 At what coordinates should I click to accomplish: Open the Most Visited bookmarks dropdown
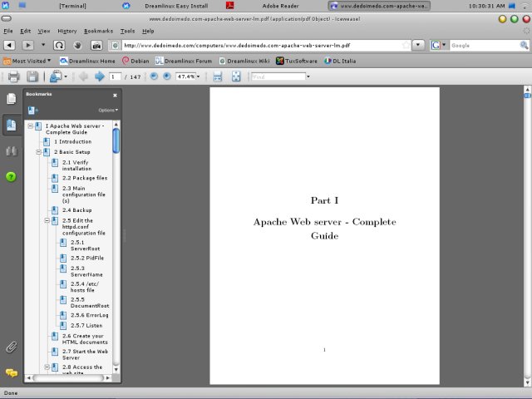click(x=27, y=61)
